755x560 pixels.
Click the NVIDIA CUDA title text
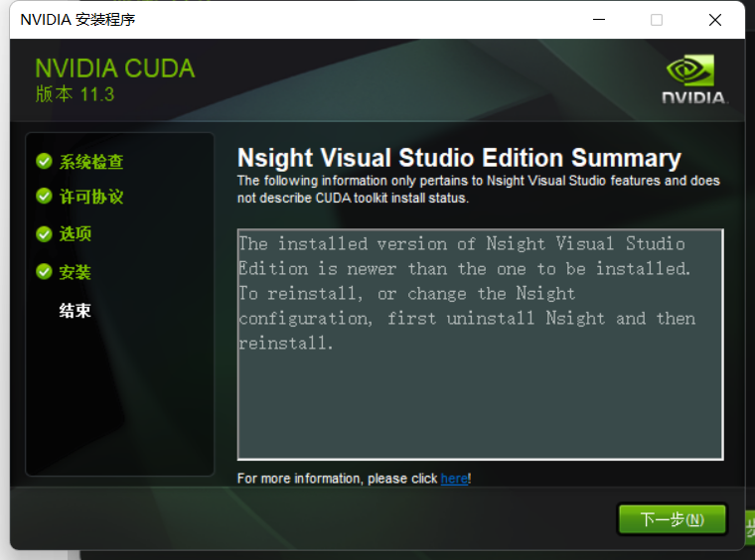115,69
